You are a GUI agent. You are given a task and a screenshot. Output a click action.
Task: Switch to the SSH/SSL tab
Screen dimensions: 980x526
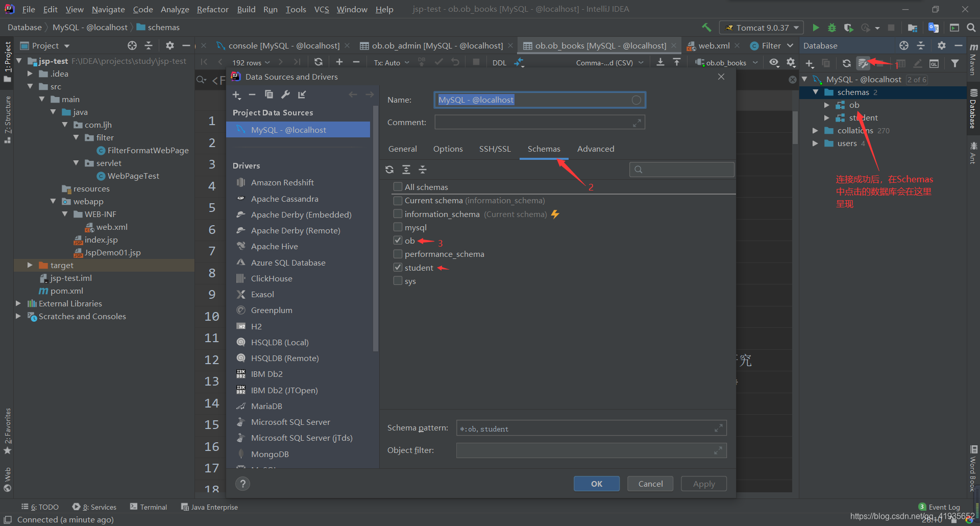coord(495,149)
